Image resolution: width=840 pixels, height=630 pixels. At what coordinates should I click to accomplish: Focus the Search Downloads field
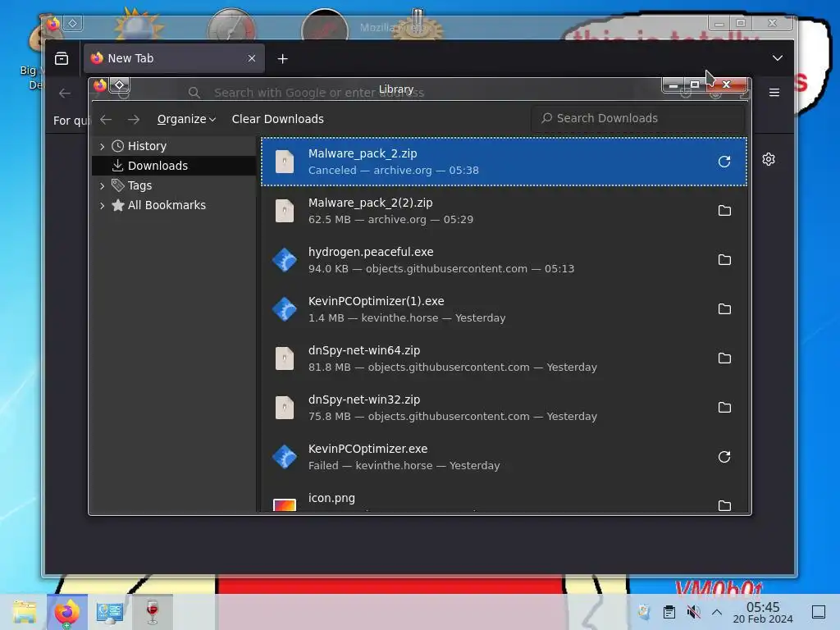point(637,118)
